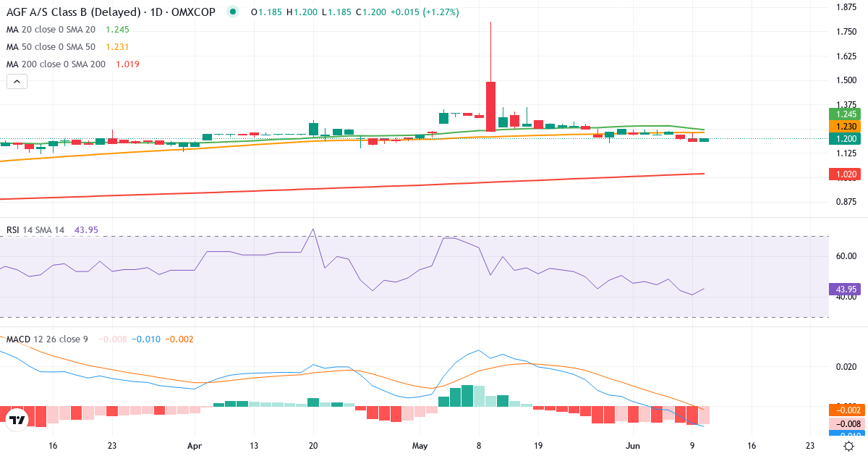Click the high value H1.200 in header
Image resolution: width=868 pixels, height=456 pixels.
click(x=302, y=12)
